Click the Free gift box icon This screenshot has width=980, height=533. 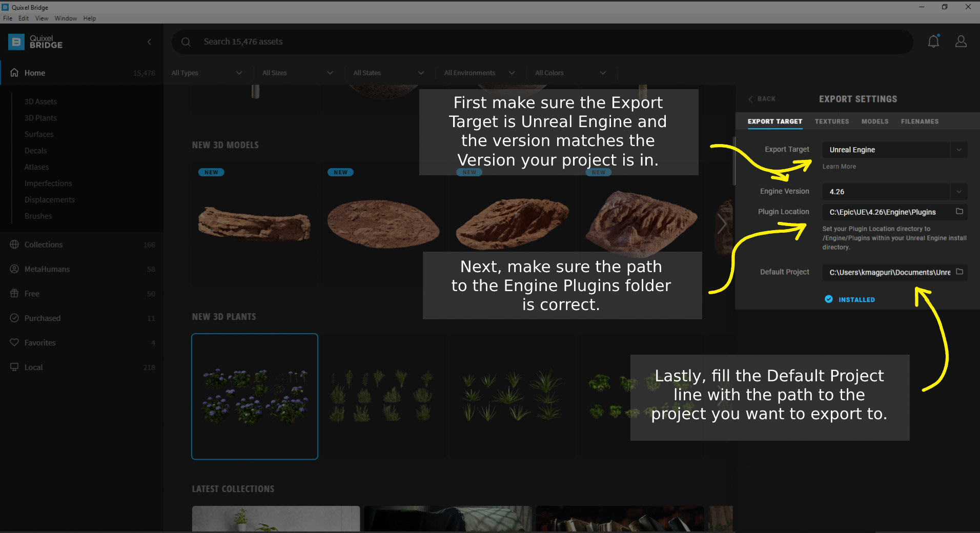14,294
